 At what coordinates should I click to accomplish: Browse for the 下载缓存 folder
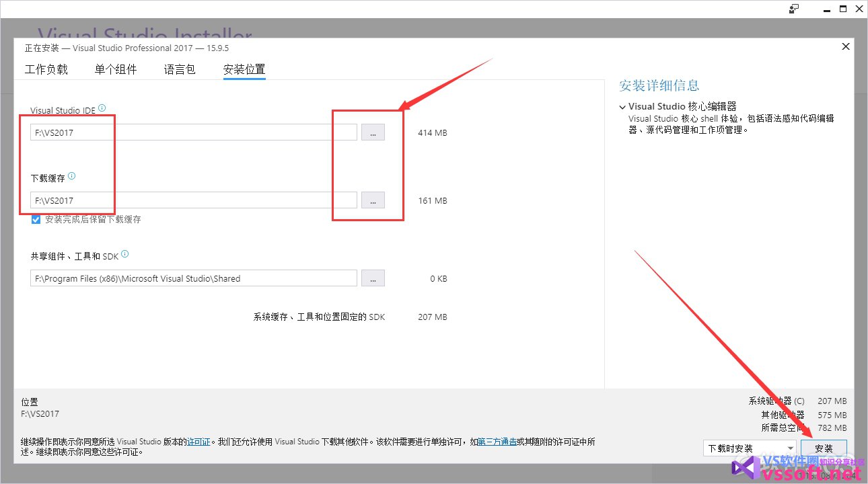point(373,200)
